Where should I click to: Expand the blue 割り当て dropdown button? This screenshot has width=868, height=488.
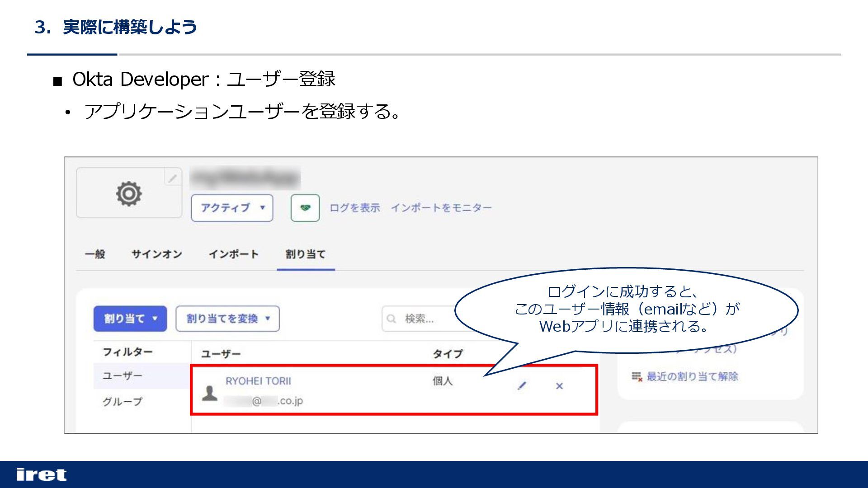coord(130,319)
